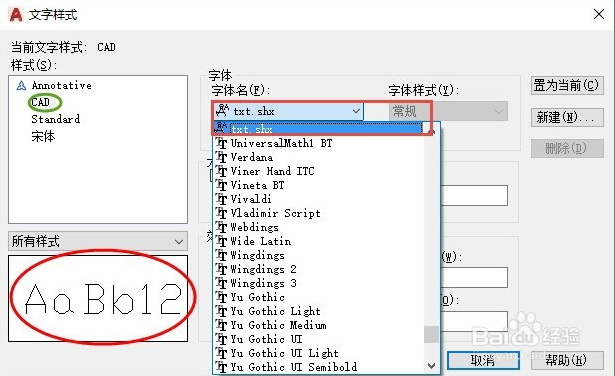Screen dimensions: 615x376
Task: Choose Viner Hand ITC font
Action: pyautogui.click(x=272, y=171)
